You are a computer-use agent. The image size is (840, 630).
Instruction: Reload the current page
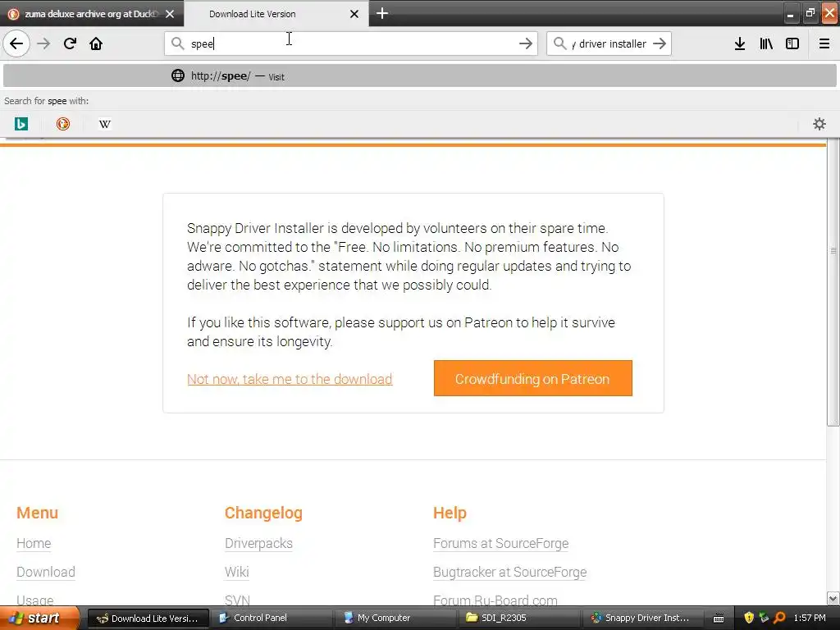[70, 43]
